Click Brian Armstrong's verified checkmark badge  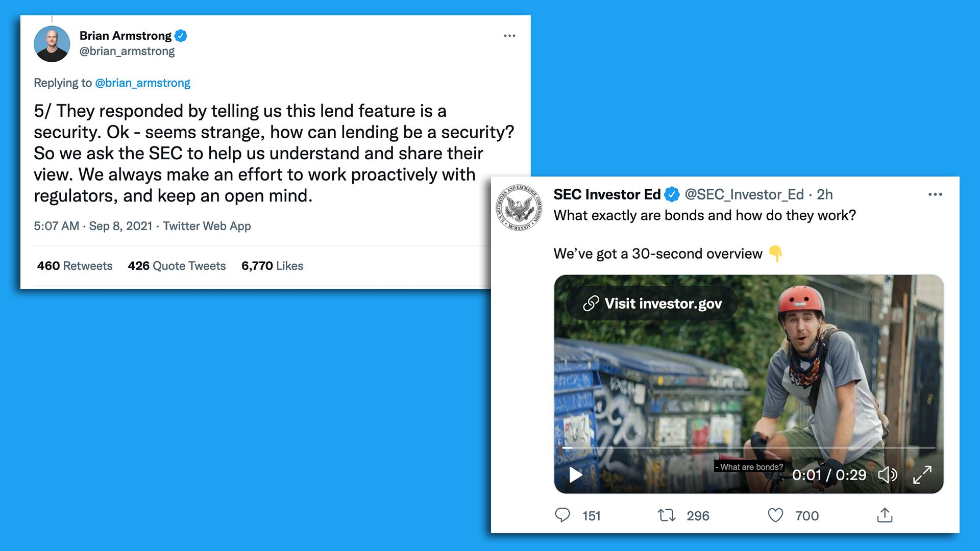click(182, 36)
